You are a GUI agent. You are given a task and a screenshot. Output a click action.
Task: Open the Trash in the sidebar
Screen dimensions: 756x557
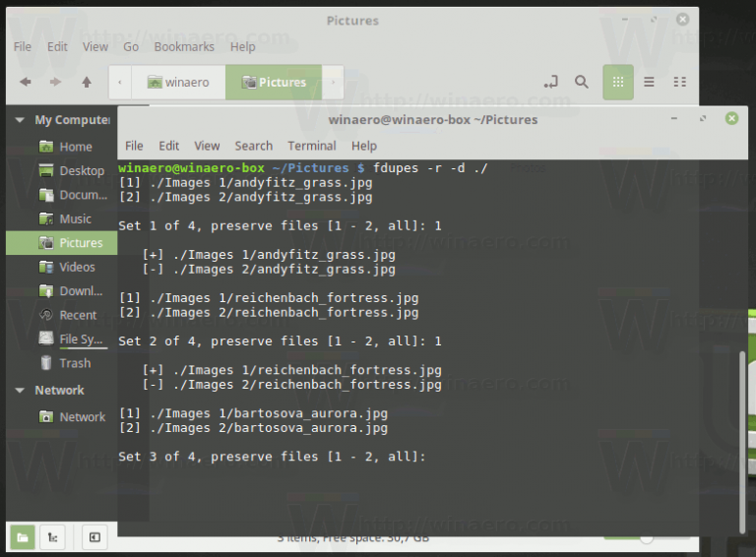pyautogui.click(x=74, y=363)
